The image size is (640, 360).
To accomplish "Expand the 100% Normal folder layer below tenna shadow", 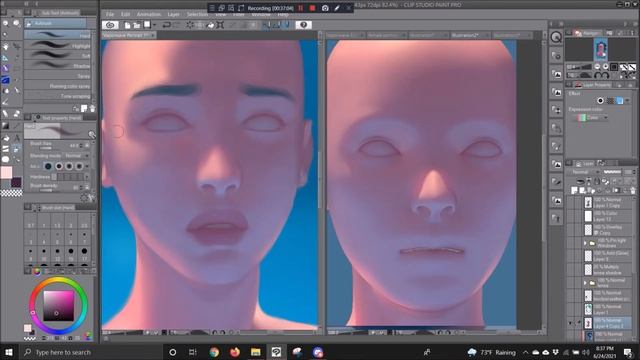I will 585,282.
